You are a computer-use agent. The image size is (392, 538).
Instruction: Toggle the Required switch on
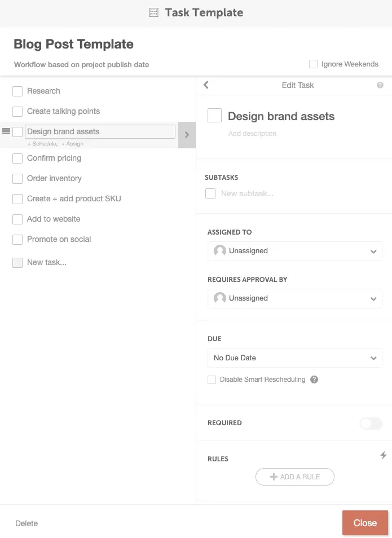coord(371,423)
